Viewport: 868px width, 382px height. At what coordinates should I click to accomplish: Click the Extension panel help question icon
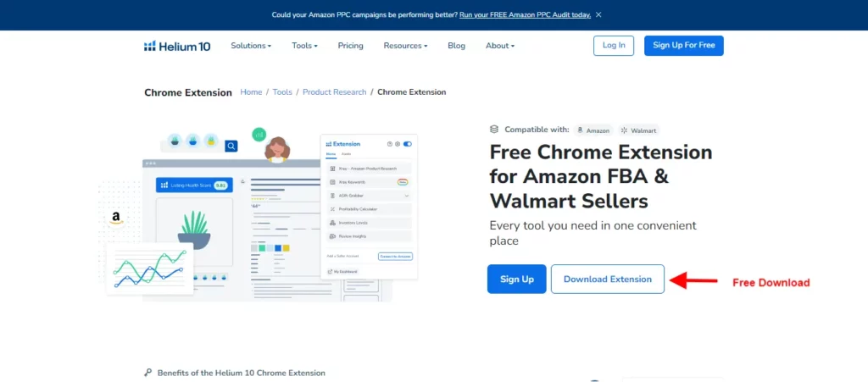click(390, 144)
